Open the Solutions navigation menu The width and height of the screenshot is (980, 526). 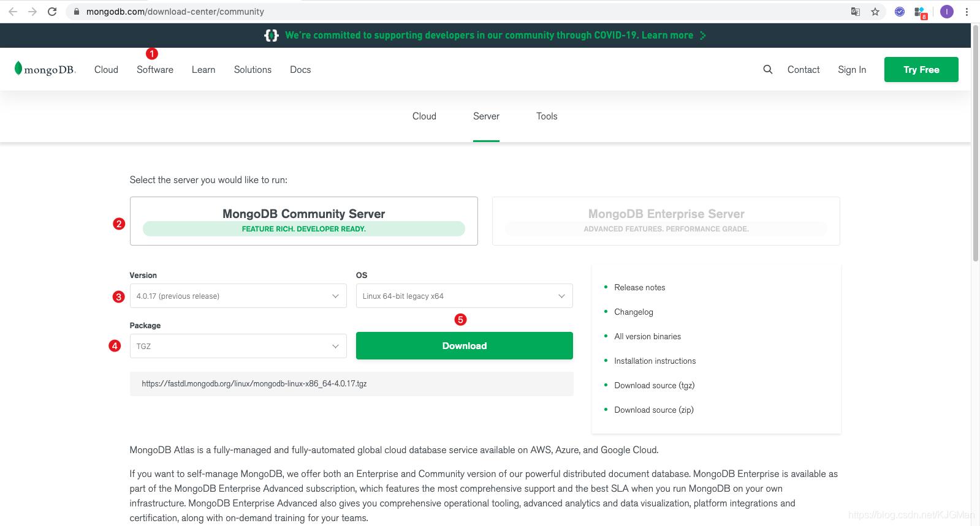tap(253, 70)
